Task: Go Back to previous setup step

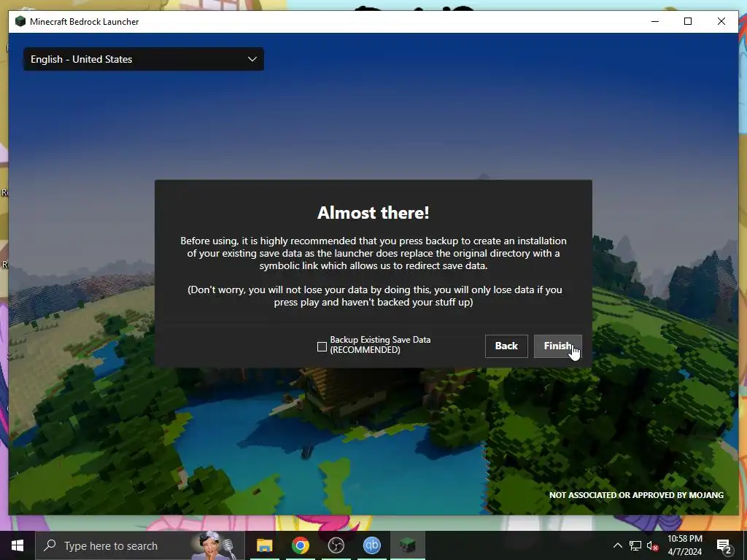Action: coord(506,346)
